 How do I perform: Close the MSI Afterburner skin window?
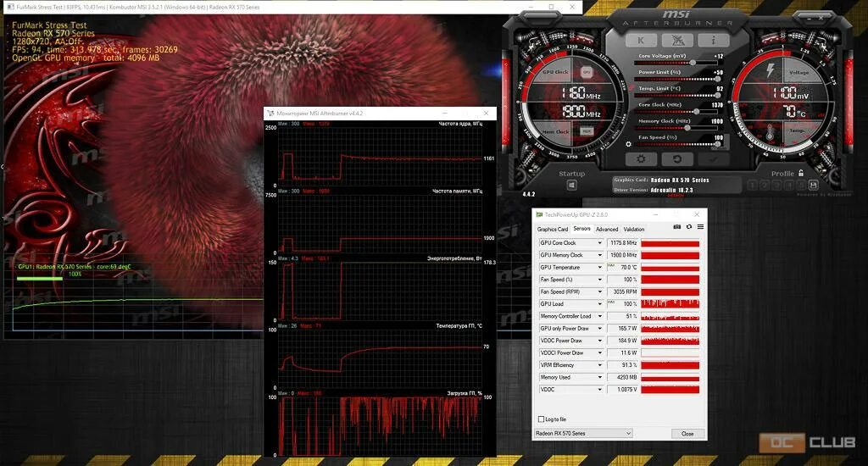(821, 19)
